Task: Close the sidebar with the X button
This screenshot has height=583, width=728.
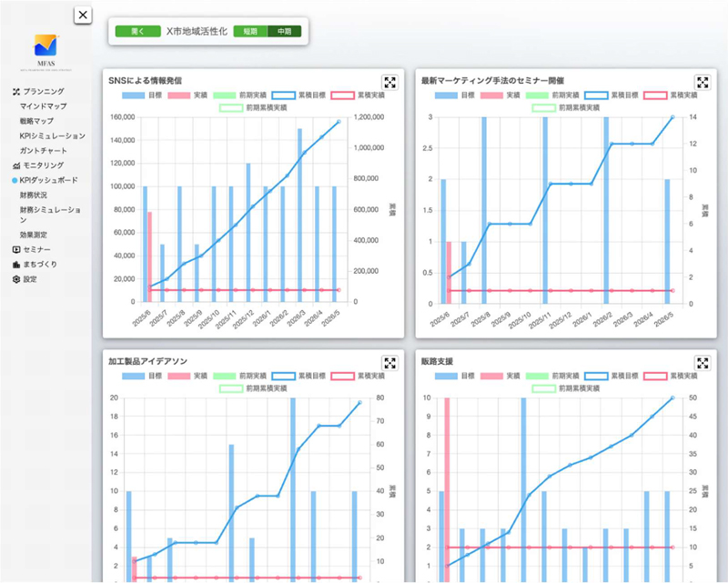Action: (x=83, y=15)
